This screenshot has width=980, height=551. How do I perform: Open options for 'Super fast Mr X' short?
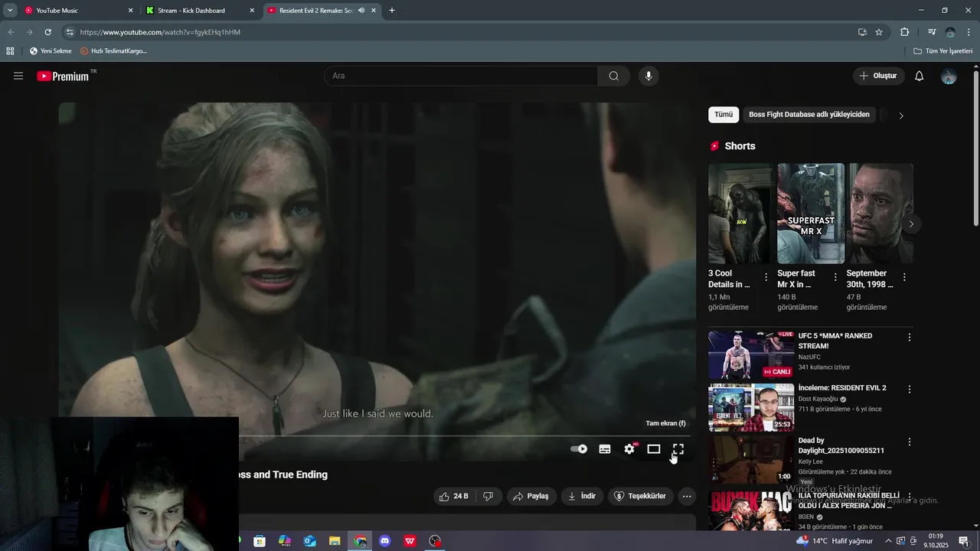pos(835,277)
